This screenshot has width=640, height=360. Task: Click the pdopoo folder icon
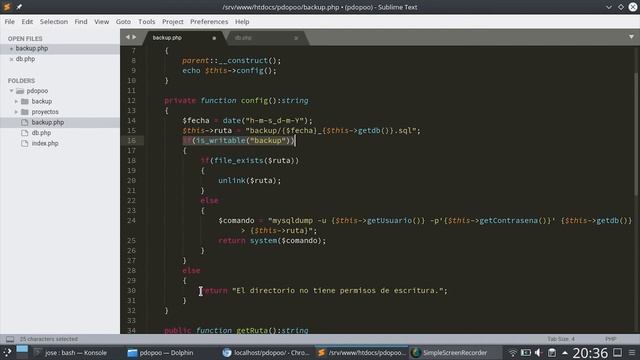point(20,91)
